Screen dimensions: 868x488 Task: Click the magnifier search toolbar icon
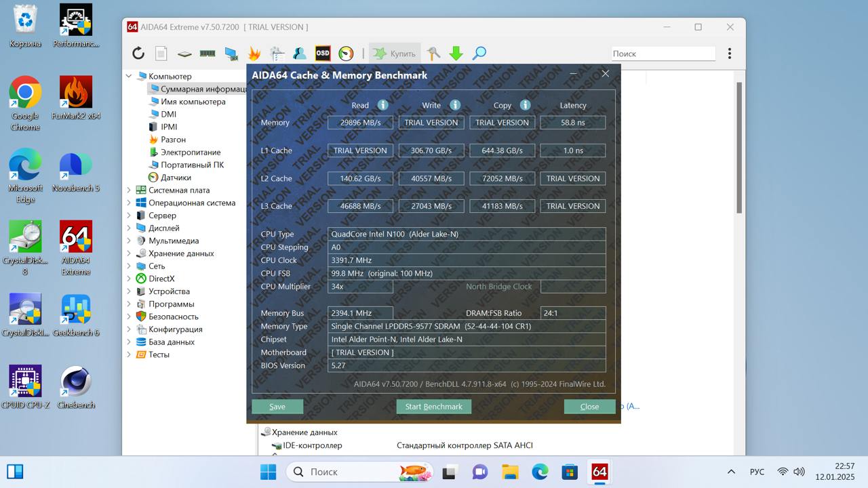click(479, 54)
